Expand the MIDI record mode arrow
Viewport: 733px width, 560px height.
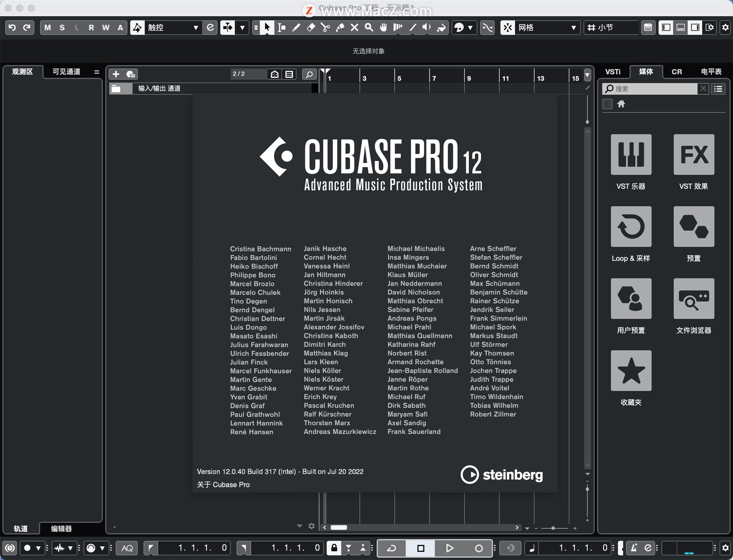click(102, 548)
